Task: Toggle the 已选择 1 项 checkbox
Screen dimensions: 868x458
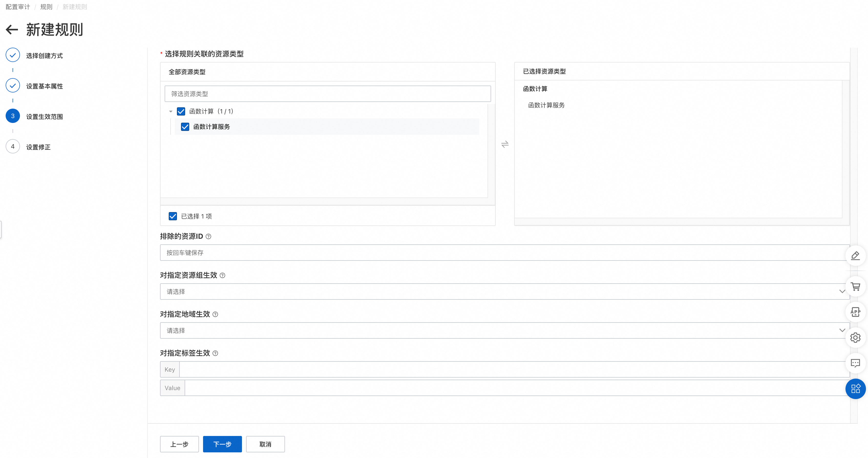Action: [x=173, y=216]
